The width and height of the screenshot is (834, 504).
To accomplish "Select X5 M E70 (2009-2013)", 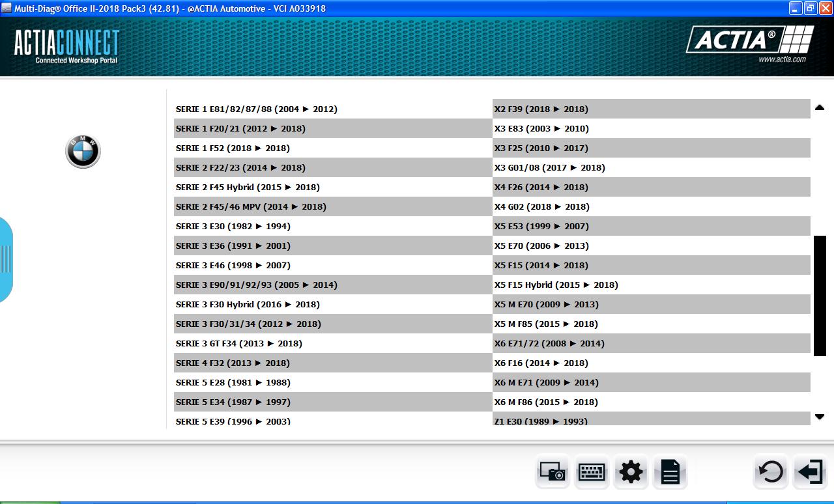I will pyautogui.click(x=652, y=304).
